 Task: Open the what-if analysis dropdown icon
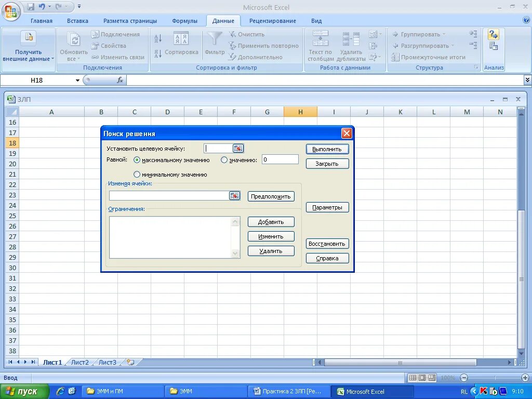click(x=375, y=57)
